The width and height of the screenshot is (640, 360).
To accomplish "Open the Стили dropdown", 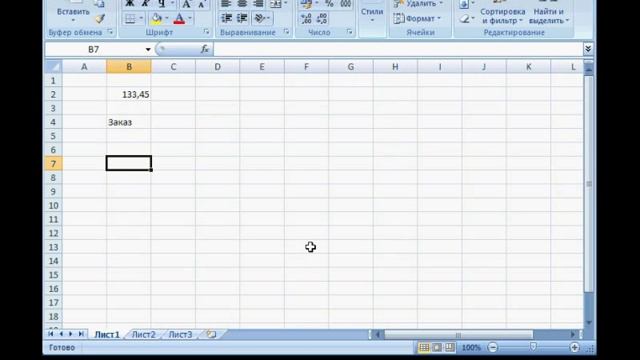I will tap(372, 15).
